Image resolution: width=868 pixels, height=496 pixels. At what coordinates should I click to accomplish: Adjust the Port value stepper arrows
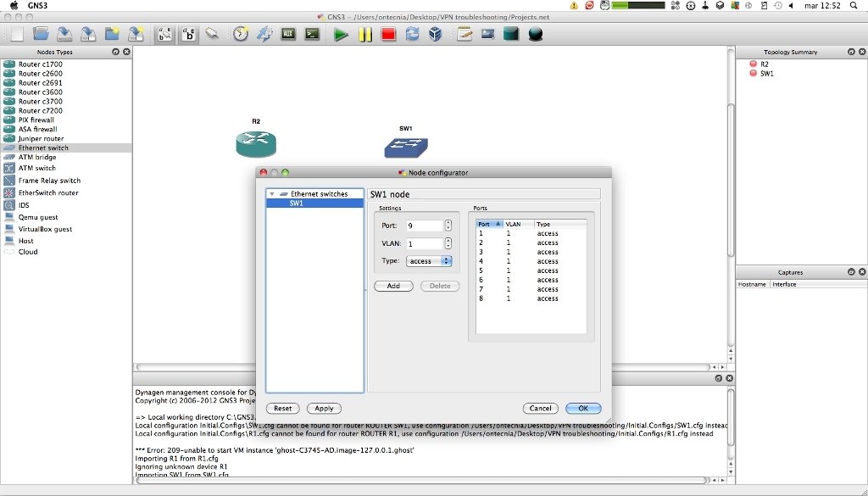[x=448, y=226]
